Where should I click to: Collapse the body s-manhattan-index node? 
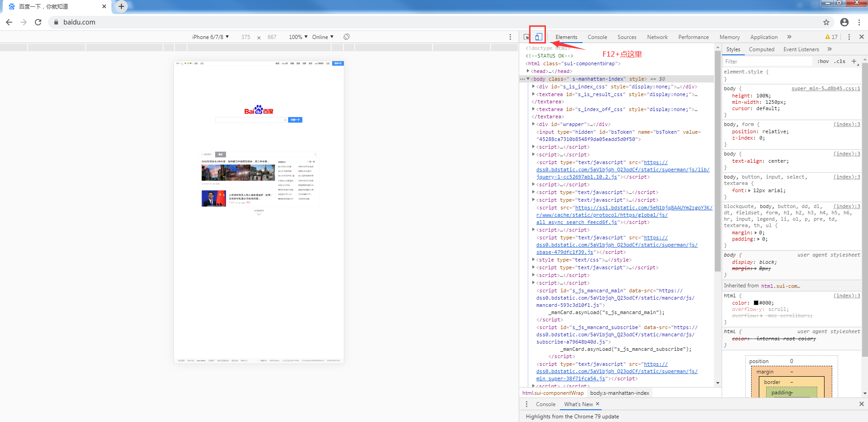tap(528, 78)
